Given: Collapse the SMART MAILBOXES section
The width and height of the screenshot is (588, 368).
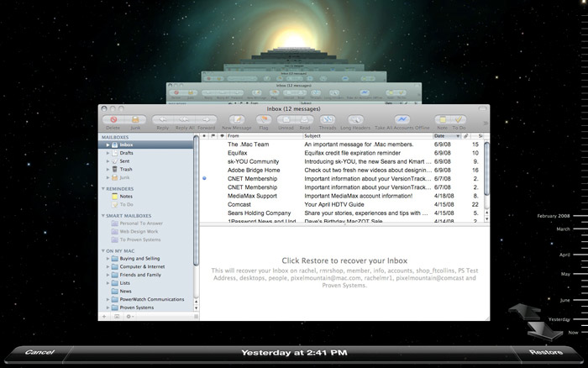Looking at the screenshot, I should (102, 216).
